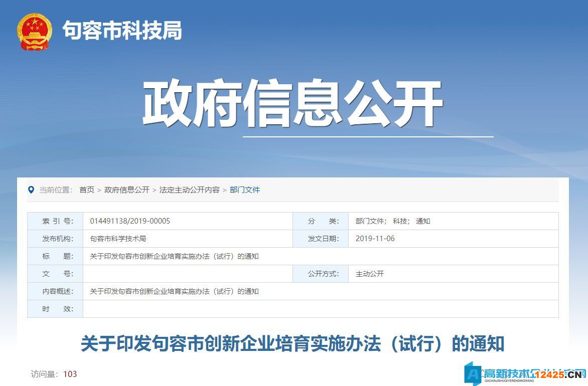Viewport: 588px width, 386px height.
Task: Select the 主动公开 value
Action: [x=370, y=274]
